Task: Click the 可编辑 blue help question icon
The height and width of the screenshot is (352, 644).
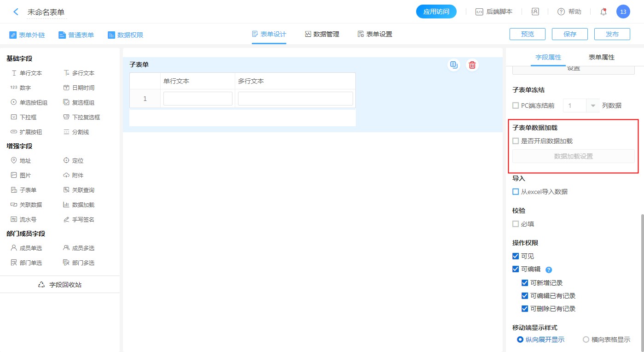Action: [x=548, y=270]
